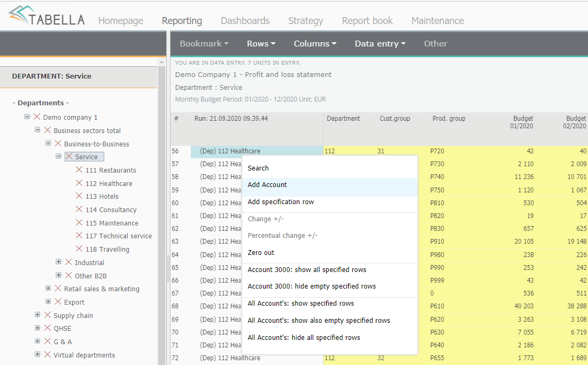This screenshot has height=365, width=588.
Task: Click the red X icon beside 115 Maintenance
Action: coord(79,223)
